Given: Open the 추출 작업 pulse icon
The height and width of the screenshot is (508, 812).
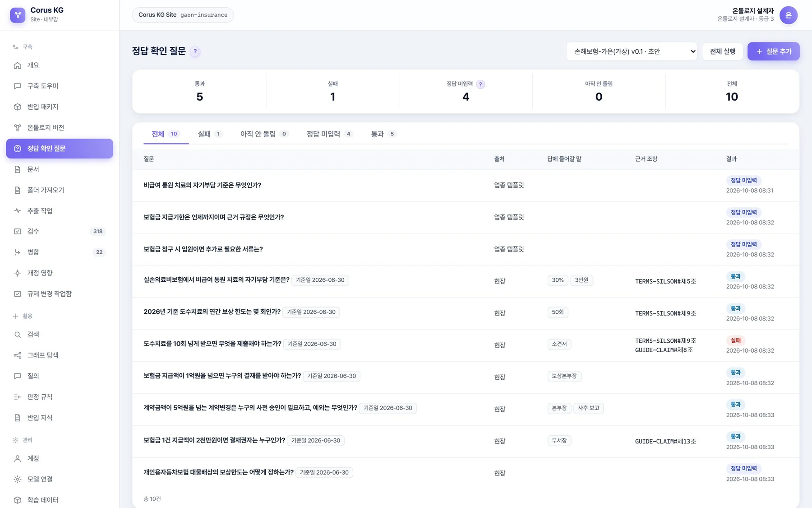Looking at the screenshot, I should (x=17, y=211).
